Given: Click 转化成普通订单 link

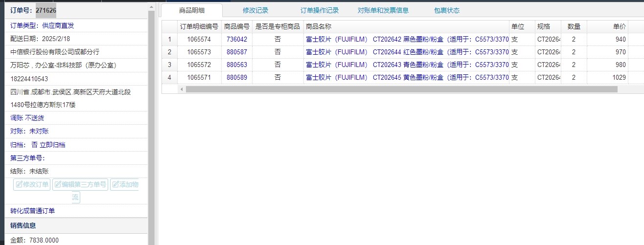Looking at the screenshot, I should click(x=33, y=211).
